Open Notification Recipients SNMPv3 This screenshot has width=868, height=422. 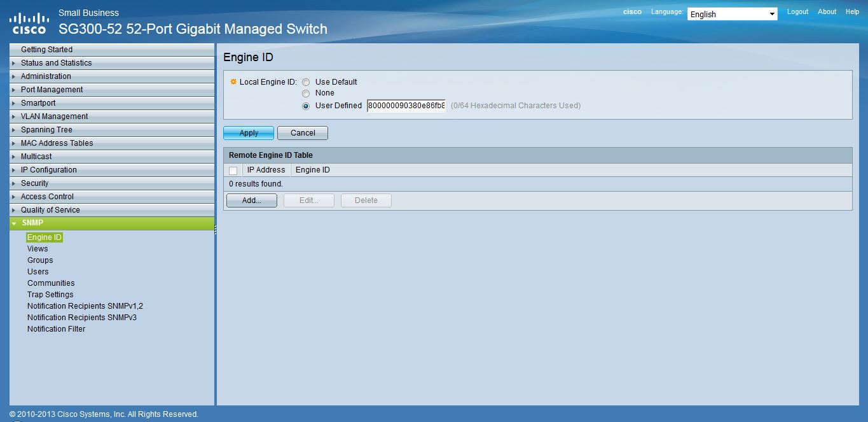click(x=82, y=318)
